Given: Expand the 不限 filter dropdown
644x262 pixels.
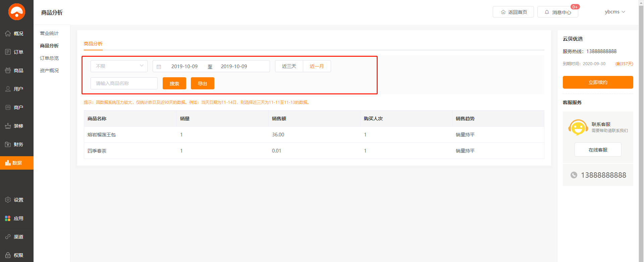Looking at the screenshot, I should [119, 66].
